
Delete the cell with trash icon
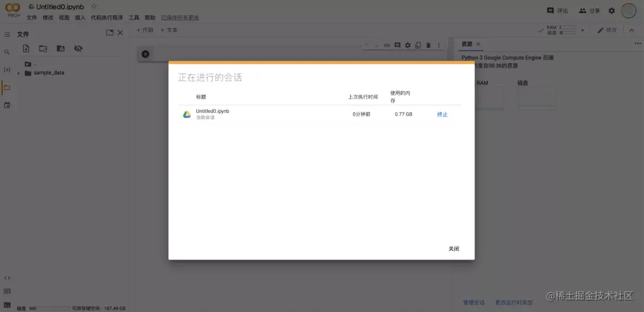click(x=428, y=45)
